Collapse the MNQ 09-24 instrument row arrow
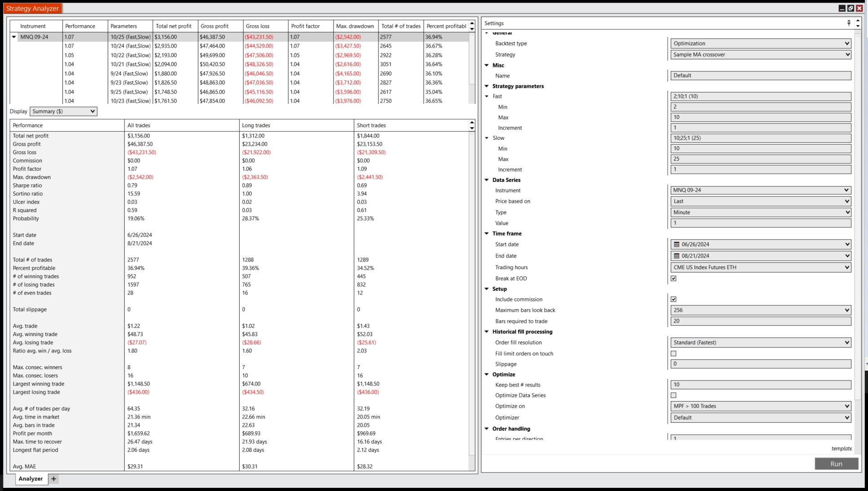 click(14, 37)
